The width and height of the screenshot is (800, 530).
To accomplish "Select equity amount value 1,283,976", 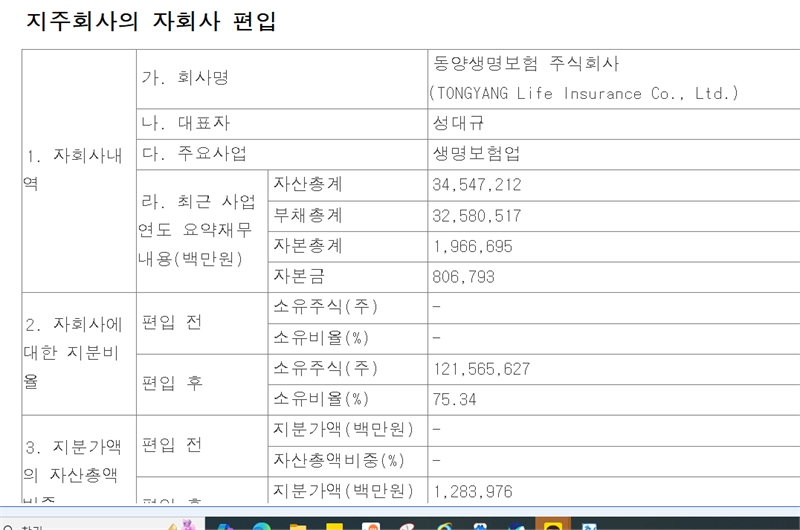I will click(x=472, y=492).
